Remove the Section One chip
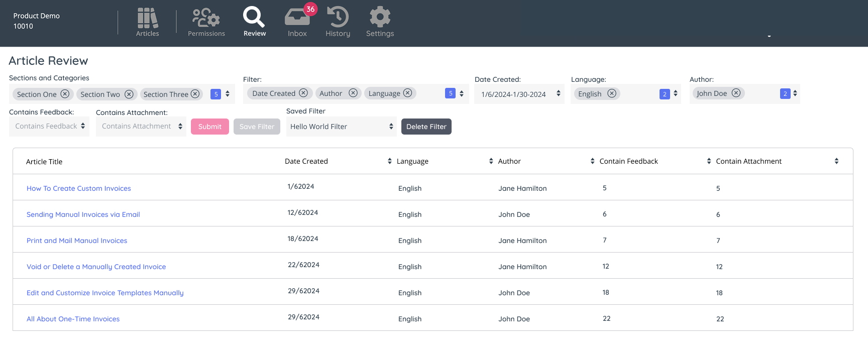Viewport: 868px width, 353px height. tap(65, 94)
